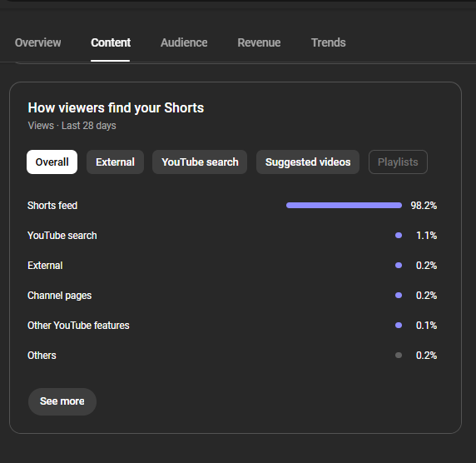This screenshot has width=476, height=463.
Task: Click the Shorts feed row label
Action: pyautogui.click(x=52, y=206)
